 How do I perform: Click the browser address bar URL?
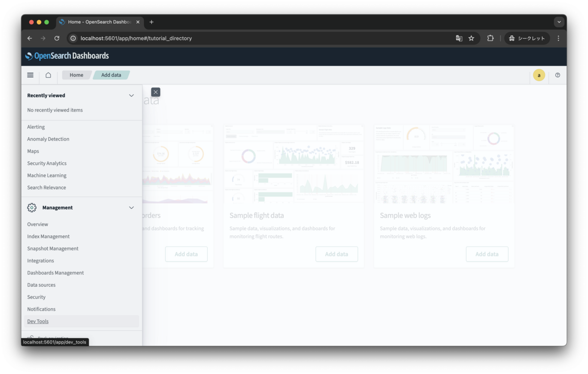136,38
